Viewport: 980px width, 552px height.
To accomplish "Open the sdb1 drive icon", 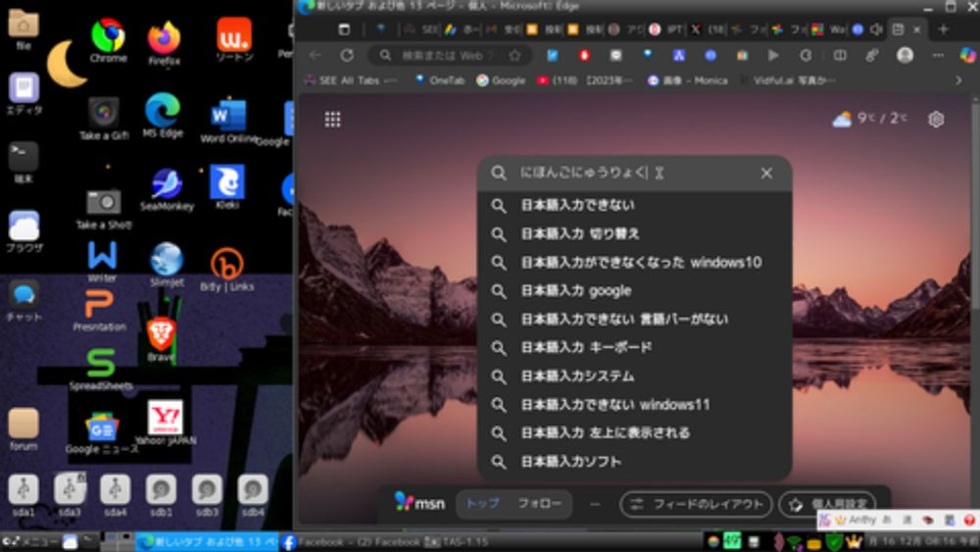I will (x=161, y=495).
